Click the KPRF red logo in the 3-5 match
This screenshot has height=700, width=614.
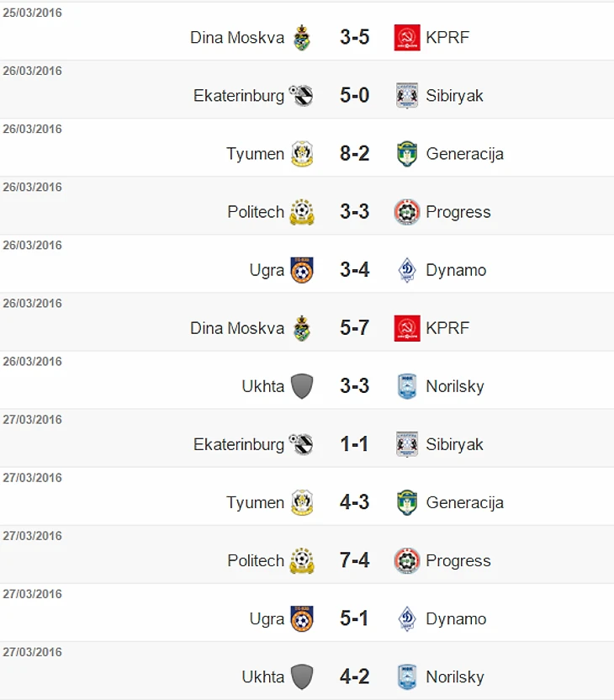pyautogui.click(x=407, y=38)
